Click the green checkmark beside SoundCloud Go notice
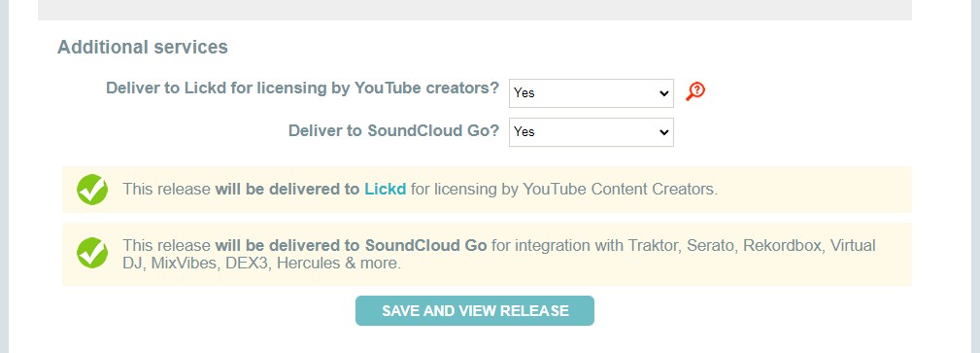Viewport: 980px width, 353px height. coord(92,254)
